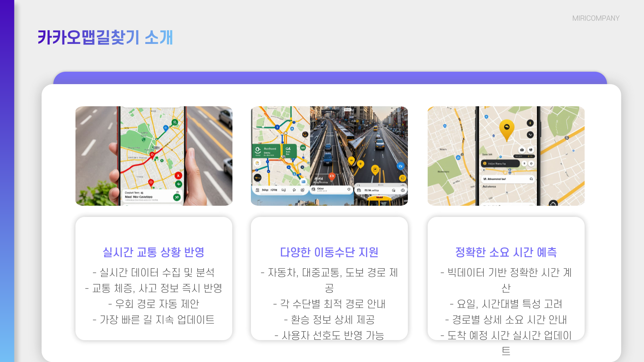Screen dimensions: 644x362
Task: Click the red pin marker in middle image
Action: click(332, 176)
